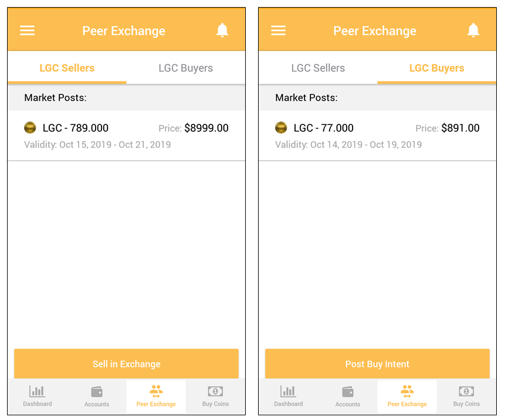Tap notification bell on Buyers screen

click(473, 31)
